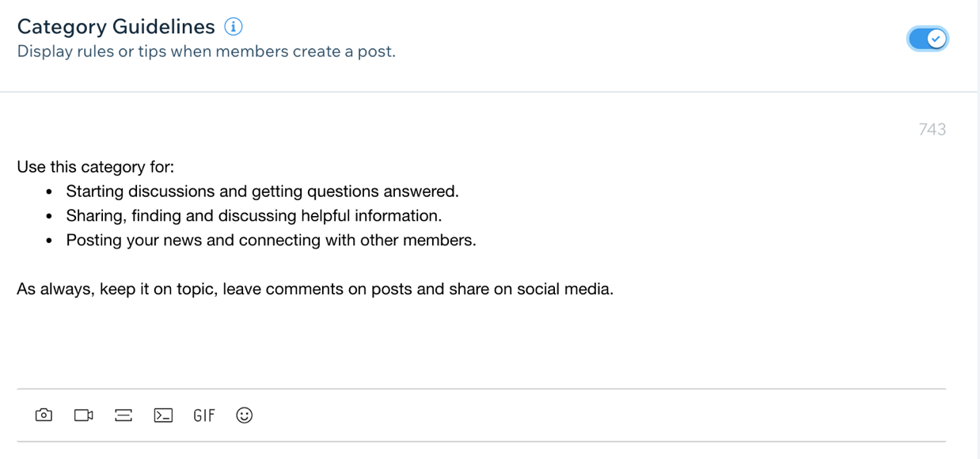
Task: Open the GIF picker in the toolbar
Action: pyautogui.click(x=204, y=415)
